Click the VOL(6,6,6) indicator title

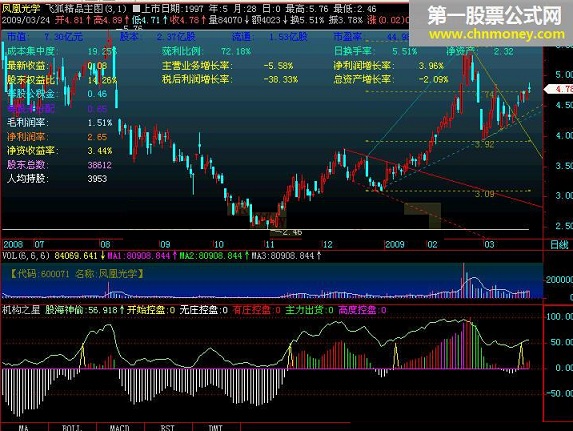tap(26, 256)
